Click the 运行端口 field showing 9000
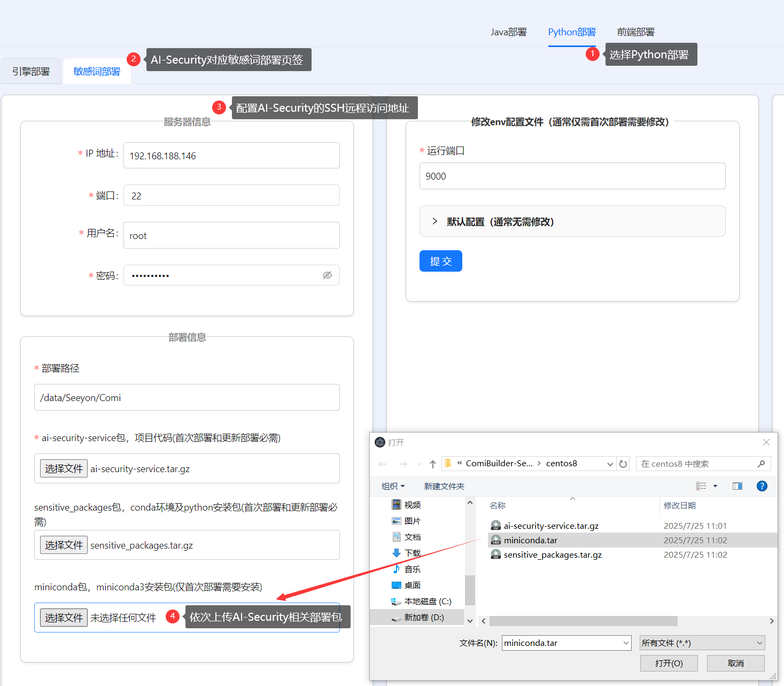The height and width of the screenshot is (686, 784). 572,176
